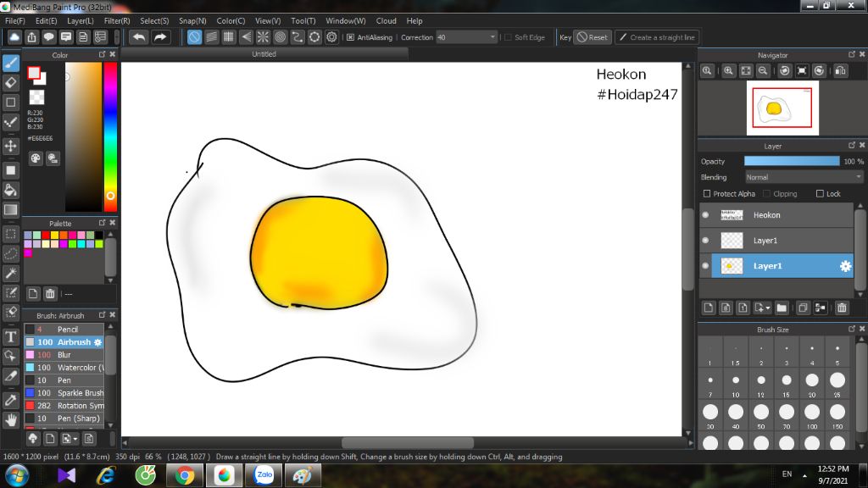Click Create a straight line button
Image resolution: width=868 pixels, height=488 pixels.
tap(656, 37)
